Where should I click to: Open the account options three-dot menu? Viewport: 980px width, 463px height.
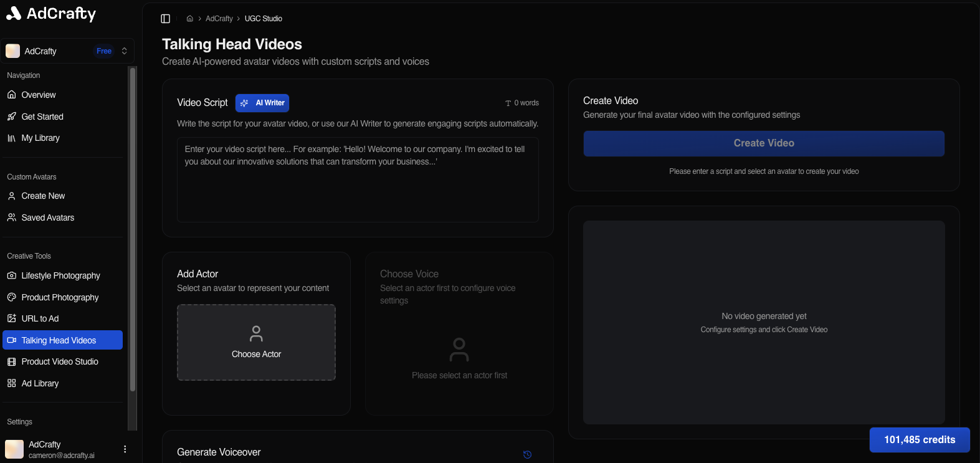pos(125,449)
